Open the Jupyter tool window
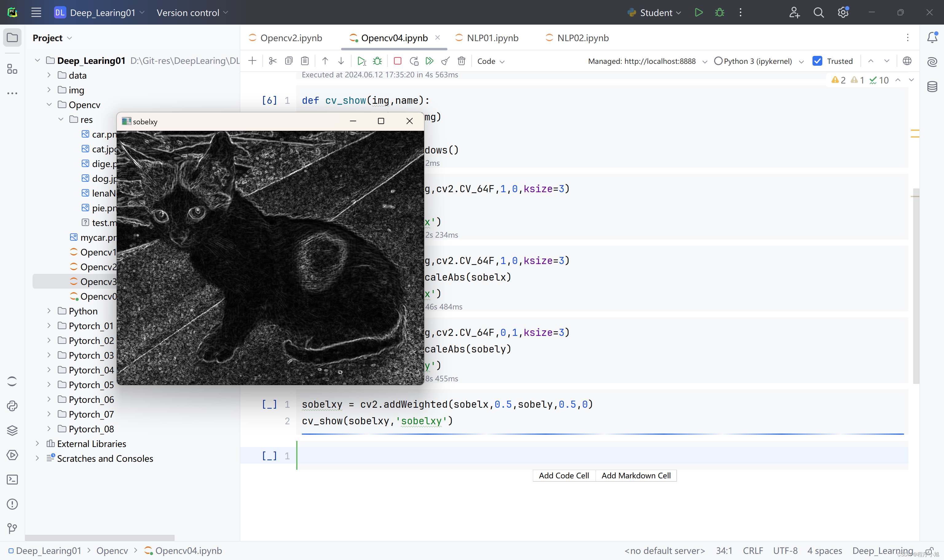Image resolution: width=944 pixels, height=560 pixels. click(12, 381)
